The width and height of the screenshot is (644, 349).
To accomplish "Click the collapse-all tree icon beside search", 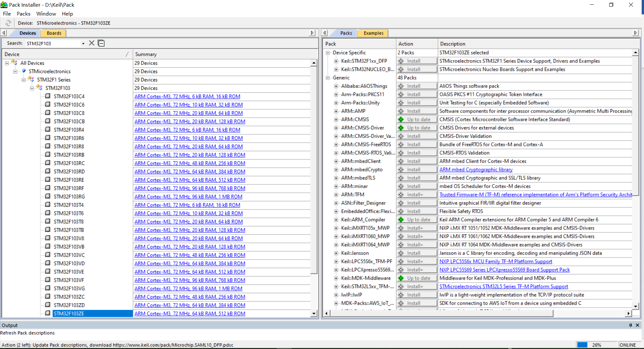I will pyautogui.click(x=101, y=43).
